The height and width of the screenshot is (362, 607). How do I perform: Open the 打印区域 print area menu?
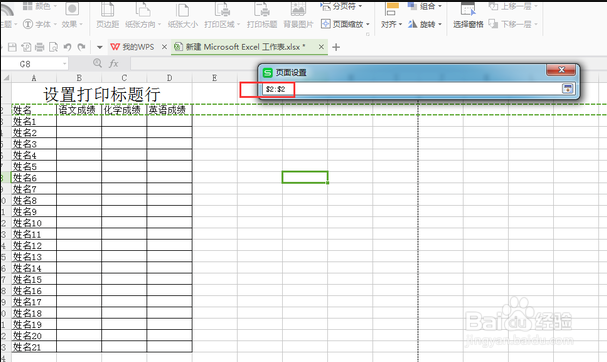[222, 15]
